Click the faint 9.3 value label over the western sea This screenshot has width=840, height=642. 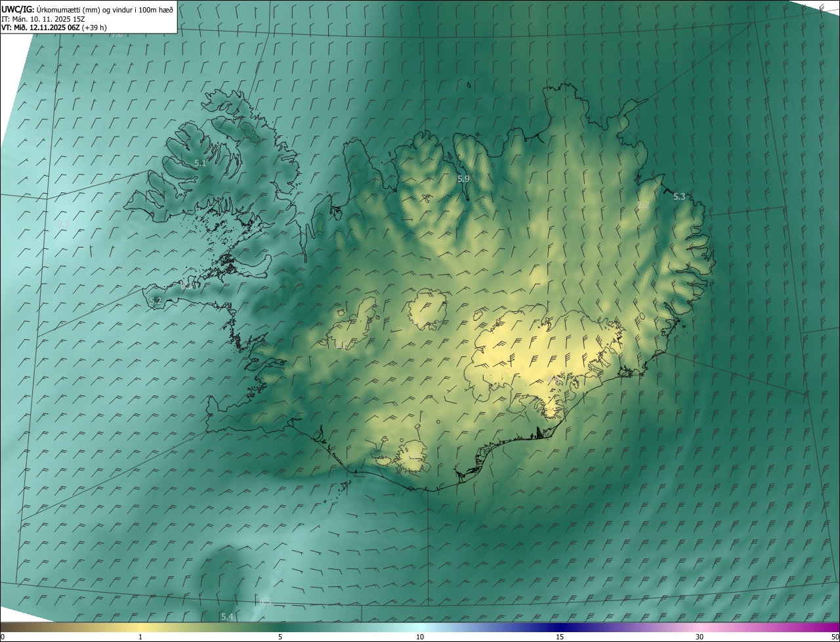(63, 224)
